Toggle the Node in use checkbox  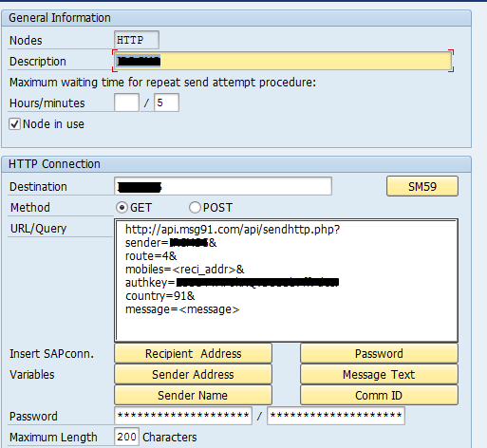pyautogui.click(x=15, y=124)
